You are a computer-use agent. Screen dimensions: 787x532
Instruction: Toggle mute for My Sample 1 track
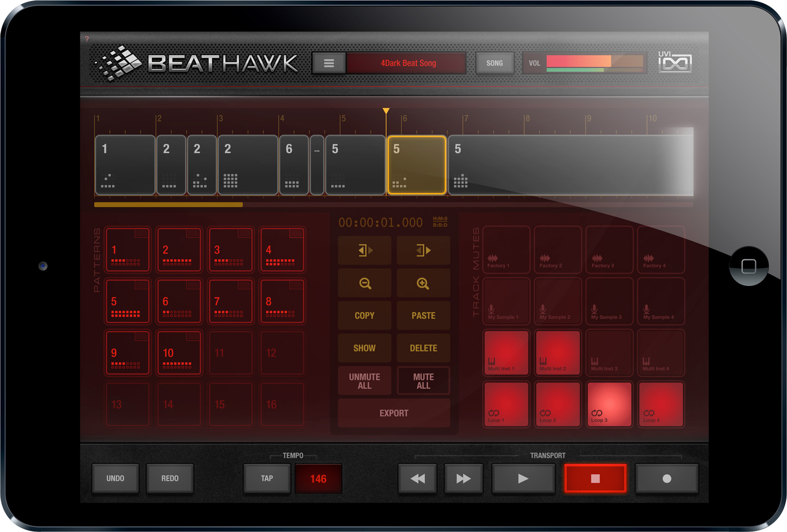(506, 301)
